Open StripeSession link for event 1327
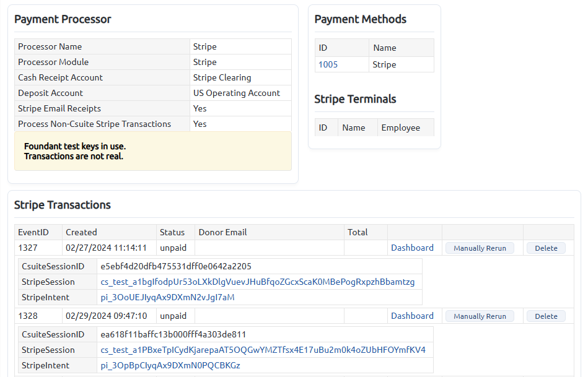Image resolution: width=588 pixels, height=377 pixels. (258, 282)
